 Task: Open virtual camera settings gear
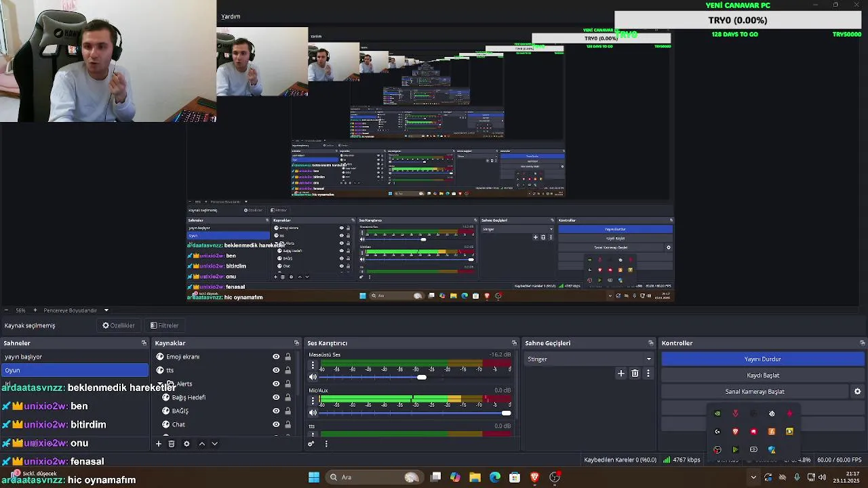pos(857,392)
